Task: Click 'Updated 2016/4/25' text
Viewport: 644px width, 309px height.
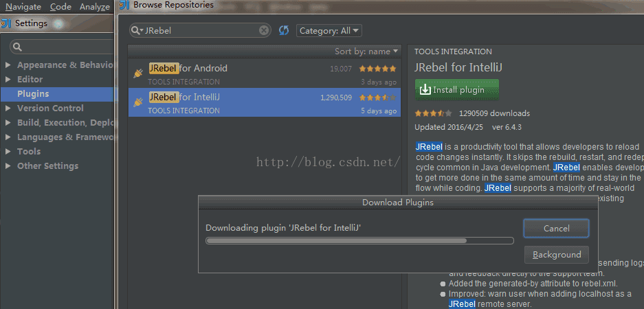Action: 449,127
